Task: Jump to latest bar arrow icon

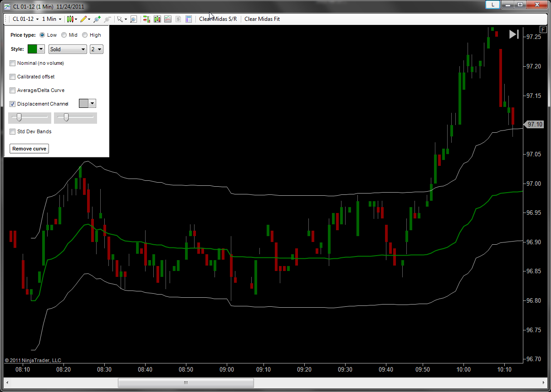Action: 513,34
